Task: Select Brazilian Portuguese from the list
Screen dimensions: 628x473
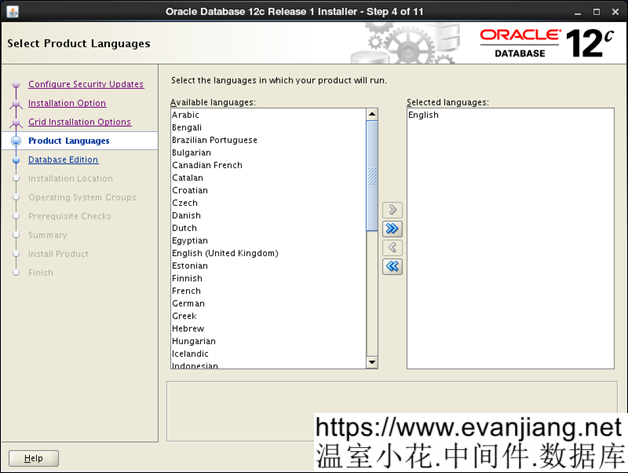Action: tap(214, 140)
